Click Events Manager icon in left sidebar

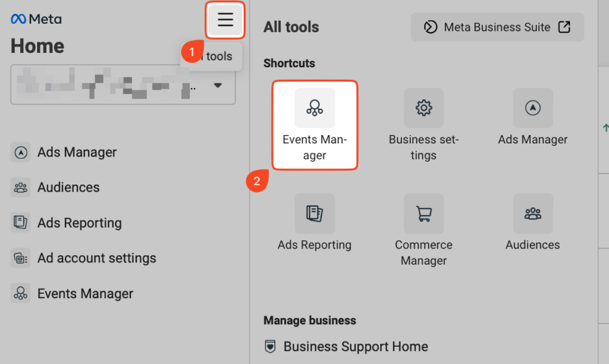pyautogui.click(x=21, y=293)
